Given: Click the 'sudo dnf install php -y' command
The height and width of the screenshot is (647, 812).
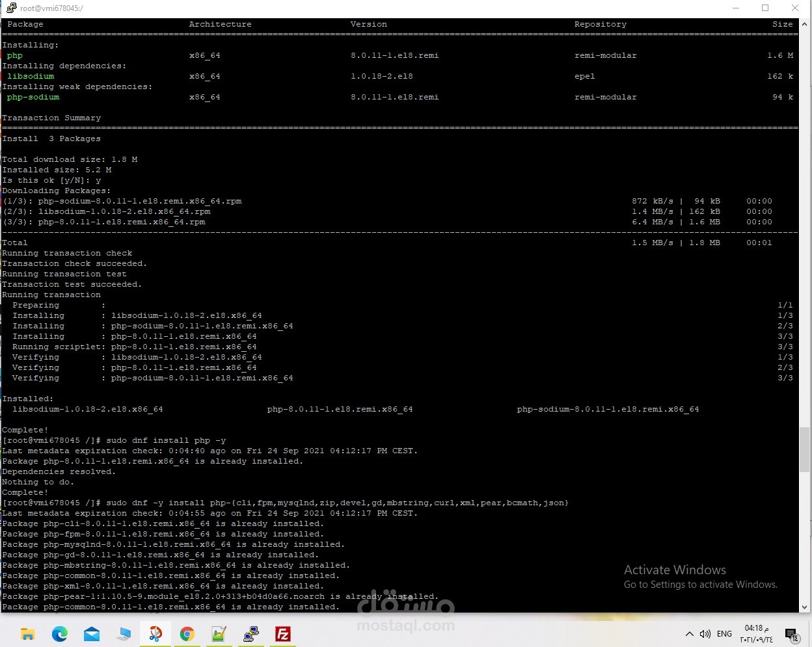Looking at the screenshot, I should (x=166, y=440).
